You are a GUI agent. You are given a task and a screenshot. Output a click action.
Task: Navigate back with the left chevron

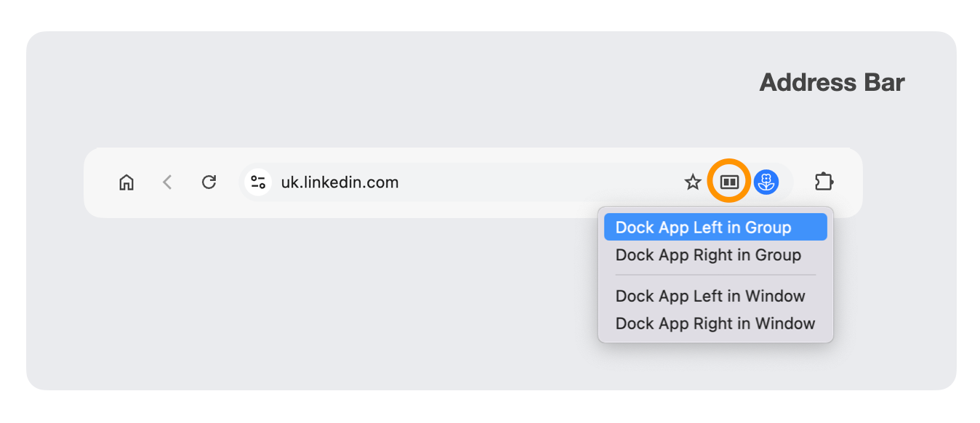(x=167, y=182)
